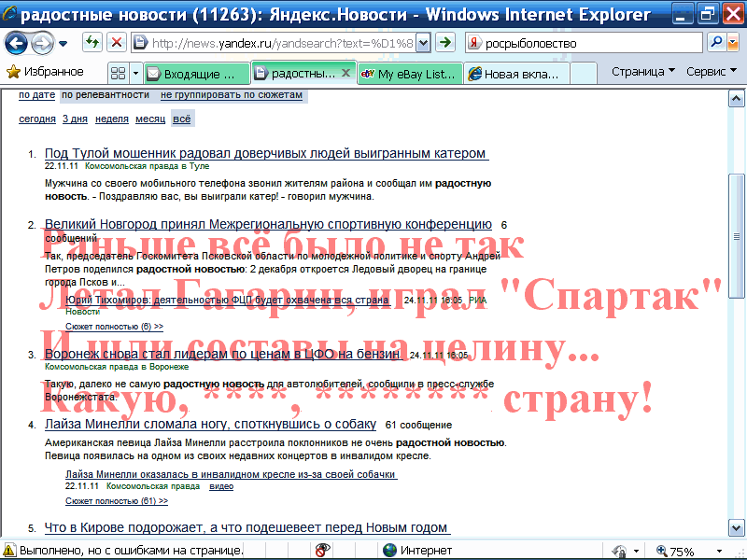Open recent pages dropdown next to Forward
Image resolution: width=747 pixels, height=560 pixels.
[63, 44]
